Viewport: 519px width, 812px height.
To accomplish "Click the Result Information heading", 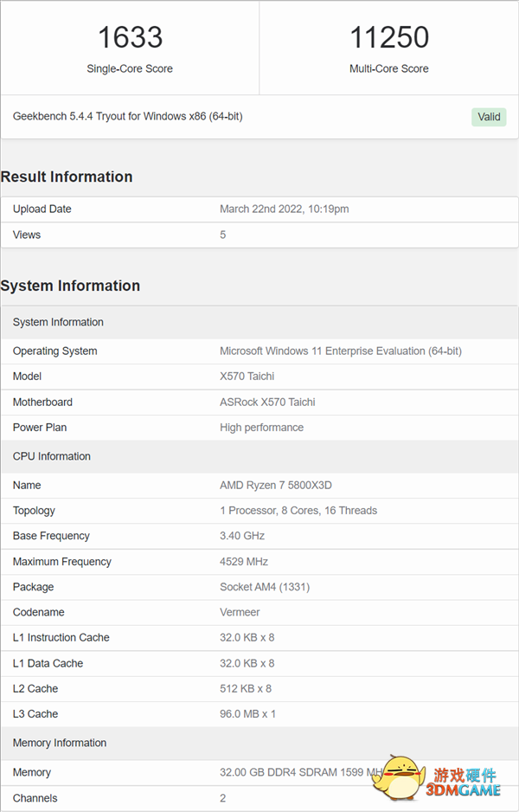I will pos(67,177).
